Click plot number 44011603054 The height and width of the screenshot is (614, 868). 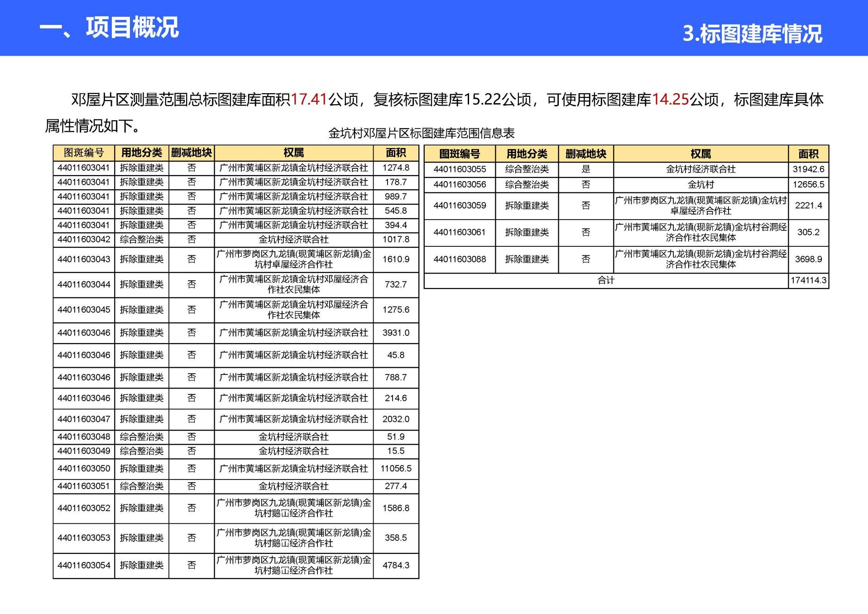84,566
